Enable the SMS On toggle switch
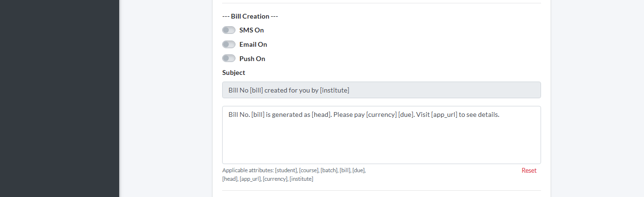 pyautogui.click(x=229, y=30)
